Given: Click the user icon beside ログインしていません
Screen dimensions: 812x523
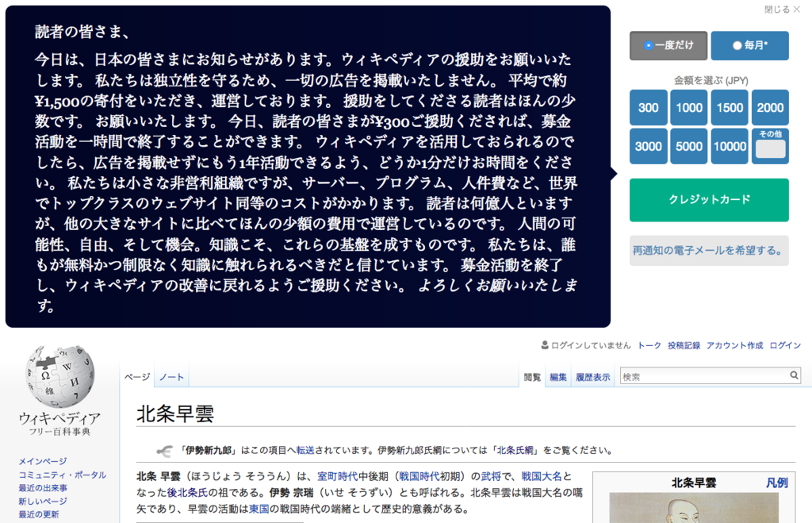Looking at the screenshot, I should [x=545, y=345].
